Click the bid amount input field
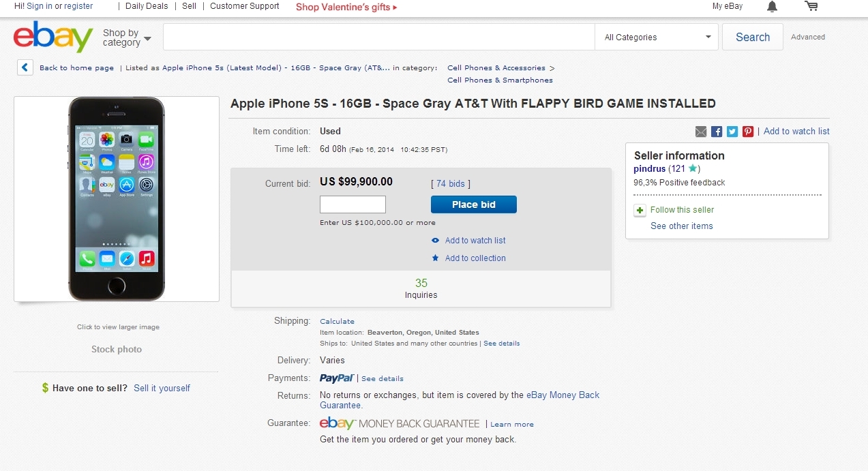This screenshot has width=868, height=471. coord(353,204)
